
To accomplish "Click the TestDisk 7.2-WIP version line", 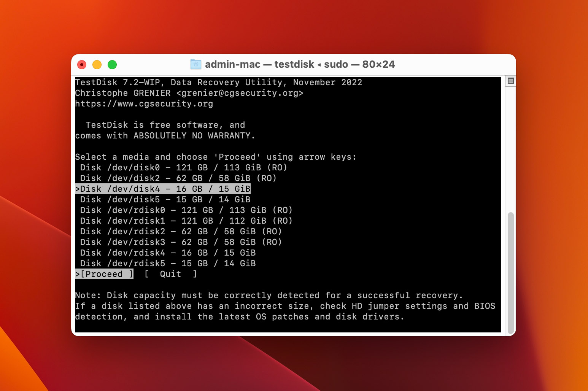I will click(219, 82).
